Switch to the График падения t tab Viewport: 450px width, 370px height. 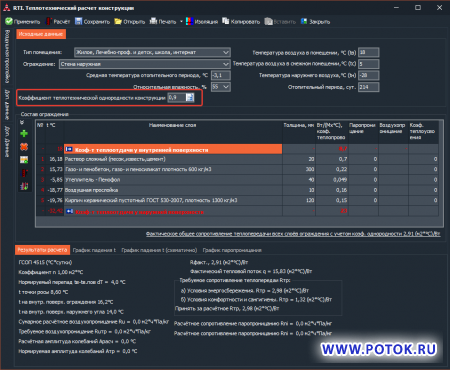pyautogui.click(x=94, y=250)
